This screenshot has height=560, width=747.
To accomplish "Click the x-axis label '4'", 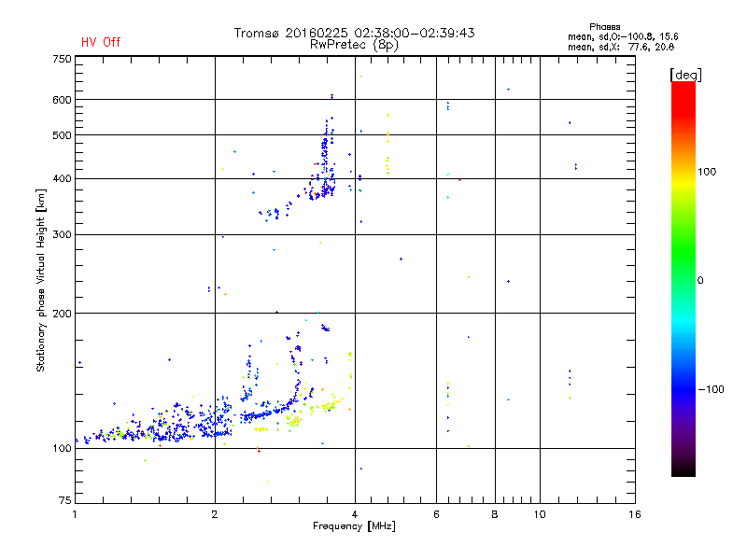I will (355, 514).
